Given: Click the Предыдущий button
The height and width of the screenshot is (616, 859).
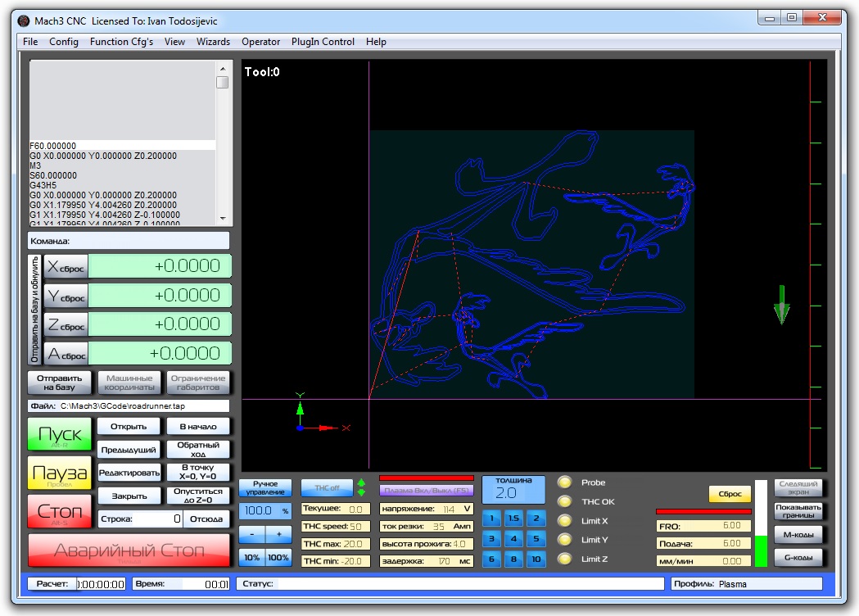Looking at the screenshot, I should [129, 450].
